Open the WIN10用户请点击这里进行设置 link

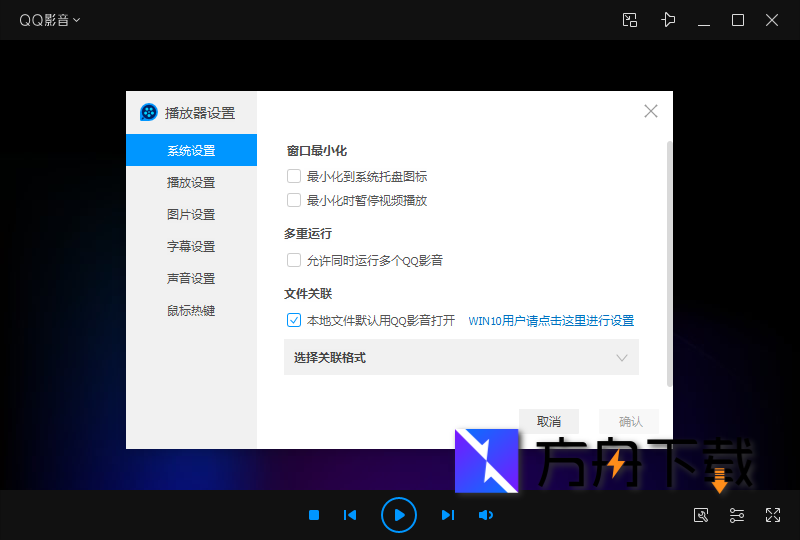pyautogui.click(x=551, y=321)
